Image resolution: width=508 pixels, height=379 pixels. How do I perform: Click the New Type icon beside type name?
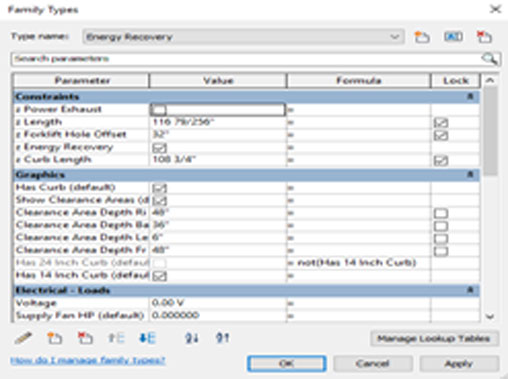[422, 37]
